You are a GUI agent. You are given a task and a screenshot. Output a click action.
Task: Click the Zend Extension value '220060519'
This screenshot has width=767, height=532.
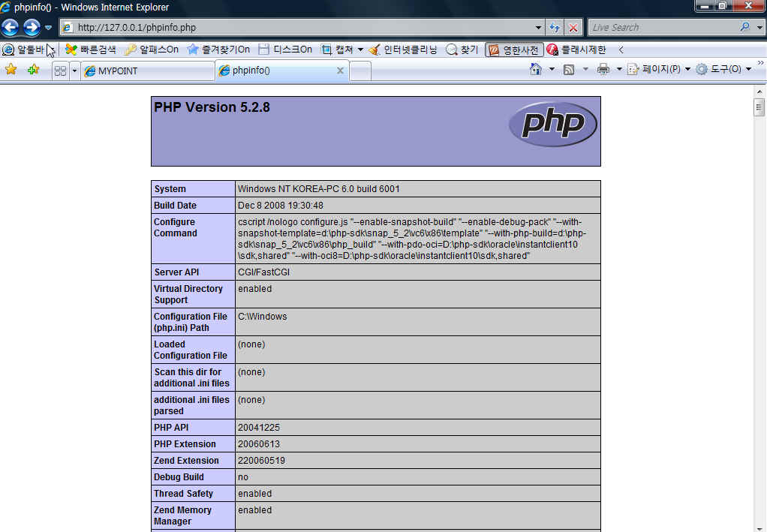pyautogui.click(x=261, y=461)
